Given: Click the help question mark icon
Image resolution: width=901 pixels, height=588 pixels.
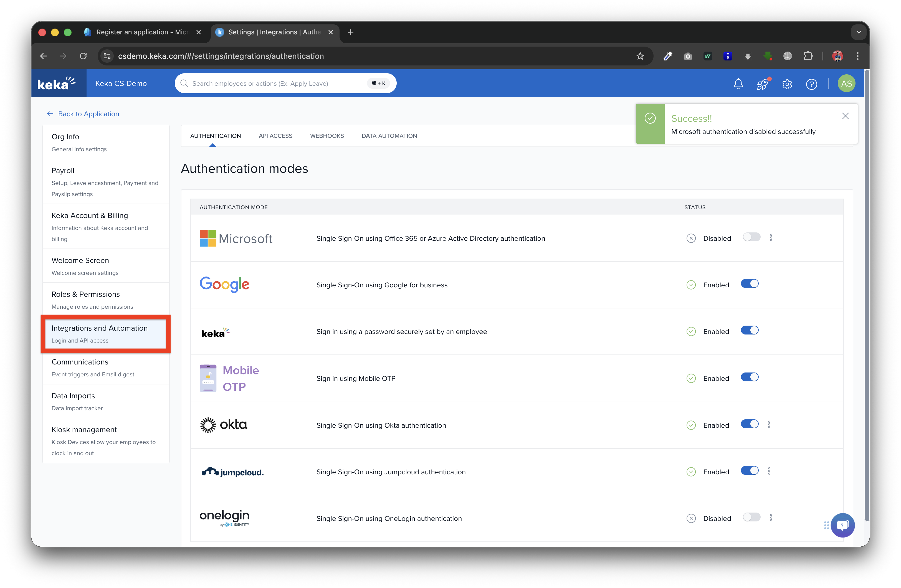Looking at the screenshot, I should (811, 84).
